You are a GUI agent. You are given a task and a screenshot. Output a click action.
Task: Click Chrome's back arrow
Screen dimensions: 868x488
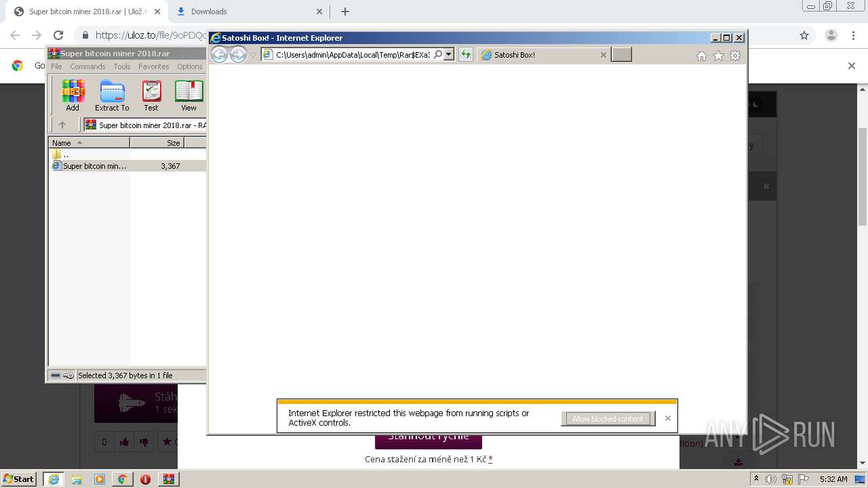tap(15, 35)
